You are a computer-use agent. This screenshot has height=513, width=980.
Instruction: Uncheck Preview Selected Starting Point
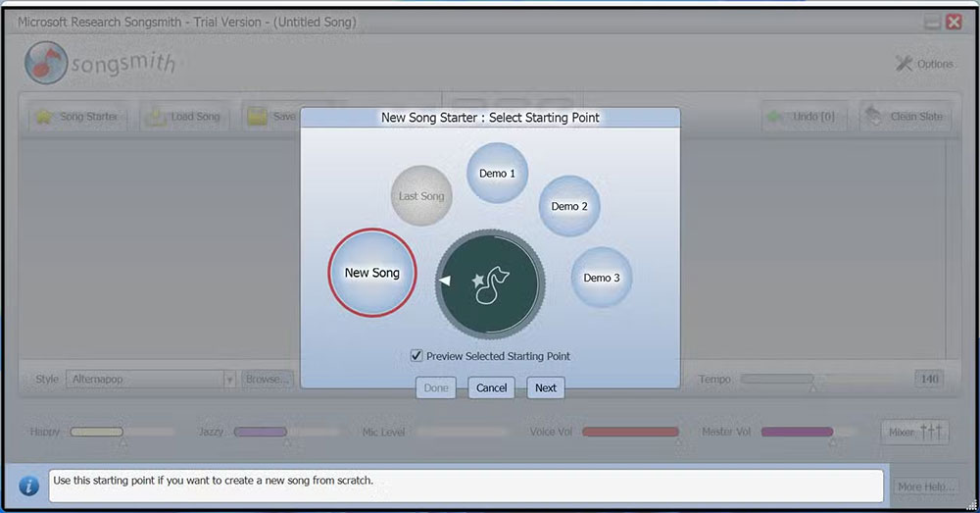[416, 355]
